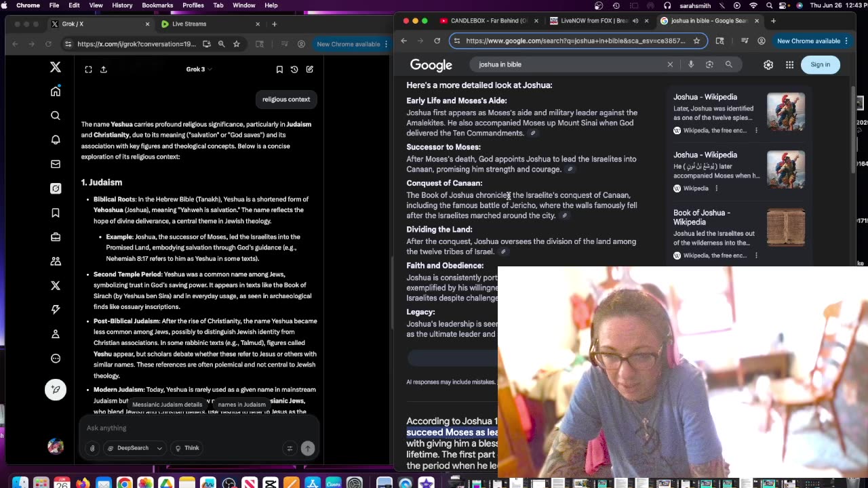Clear the joshua in bible search
Screen dimensions: 868x488
pos(670,64)
